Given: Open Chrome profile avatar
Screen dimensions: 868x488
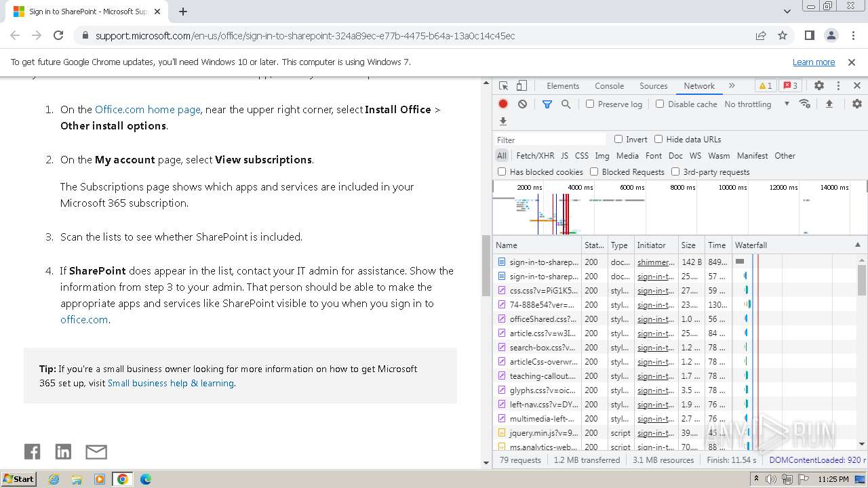Looking at the screenshot, I should click(831, 36).
